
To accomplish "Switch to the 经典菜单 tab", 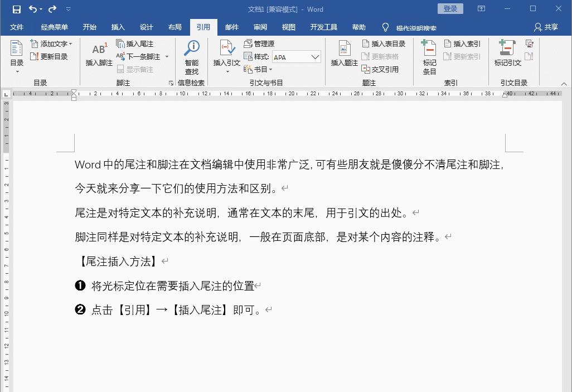I will (x=54, y=27).
